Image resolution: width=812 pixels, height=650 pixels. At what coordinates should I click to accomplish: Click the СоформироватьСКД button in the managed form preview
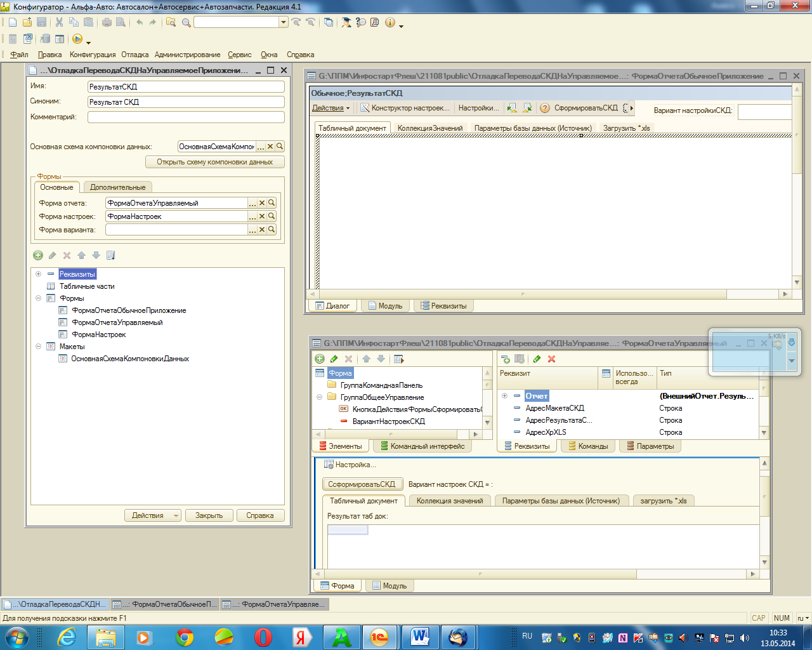[x=362, y=484]
